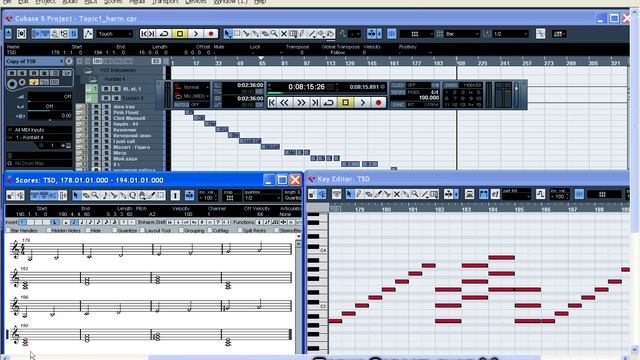Click the main time display 0:08:15:26

(x=307, y=87)
